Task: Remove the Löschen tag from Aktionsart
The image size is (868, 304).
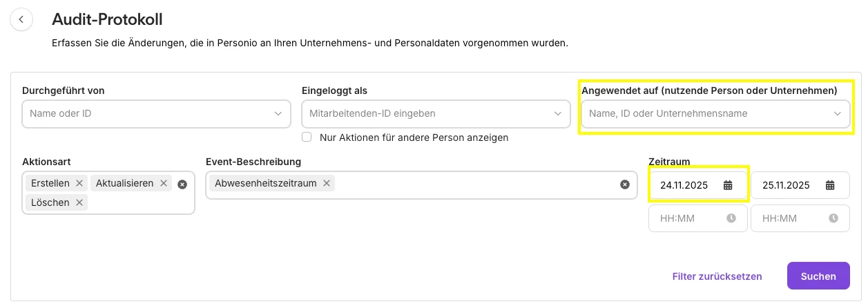Action: pyautogui.click(x=79, y=202)
